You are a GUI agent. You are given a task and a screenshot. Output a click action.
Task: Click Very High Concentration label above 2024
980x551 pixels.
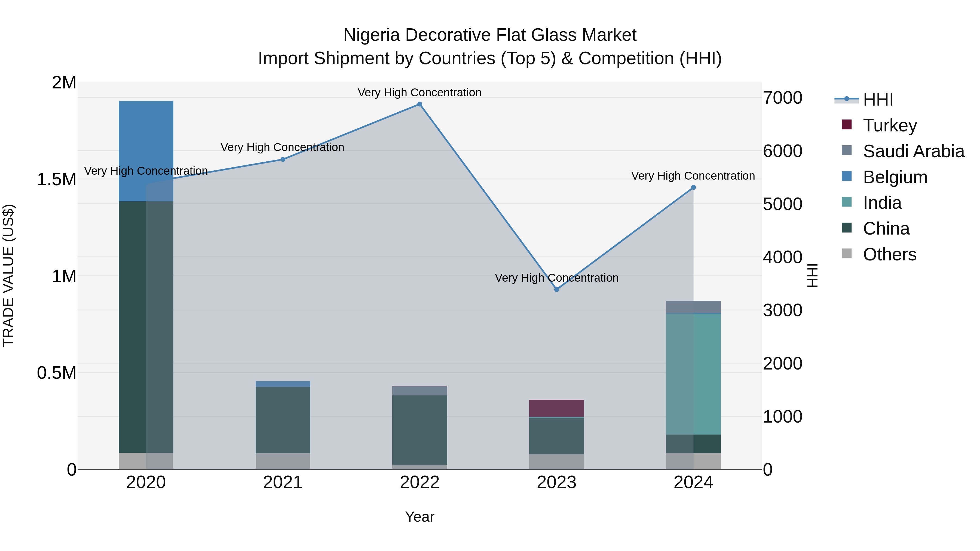tap(693, 176)
